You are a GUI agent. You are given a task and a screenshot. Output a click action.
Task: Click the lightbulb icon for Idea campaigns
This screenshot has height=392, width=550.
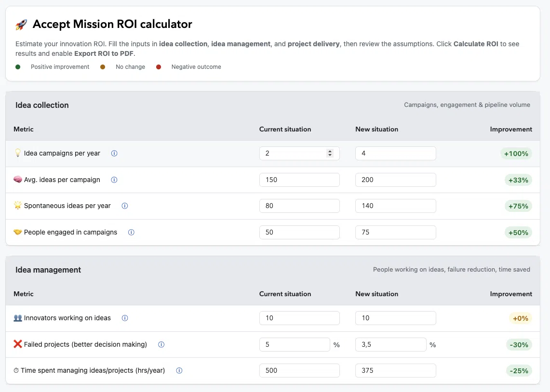pyautogui.click(x=17, y=153)
